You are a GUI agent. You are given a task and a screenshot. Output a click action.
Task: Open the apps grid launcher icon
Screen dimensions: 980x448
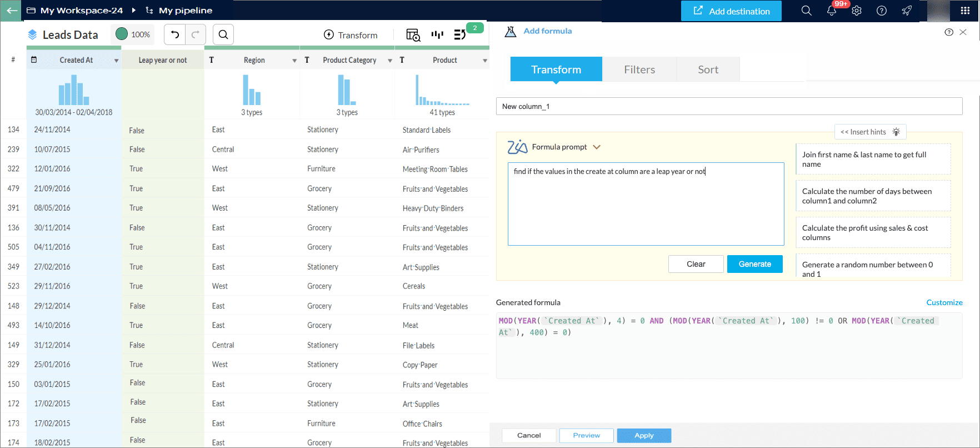(965, 11)
